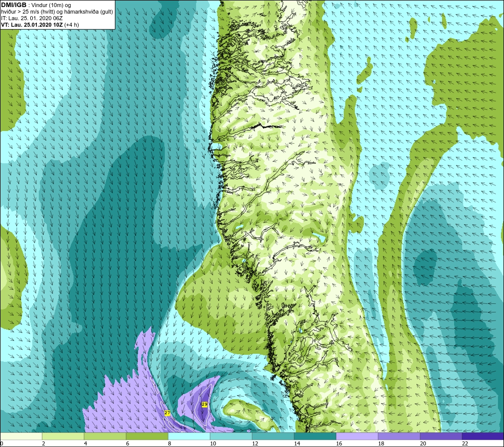This screenshot has width=504, height=447.
Task: Click the legend scale number 2
Action: pos(43,443)
